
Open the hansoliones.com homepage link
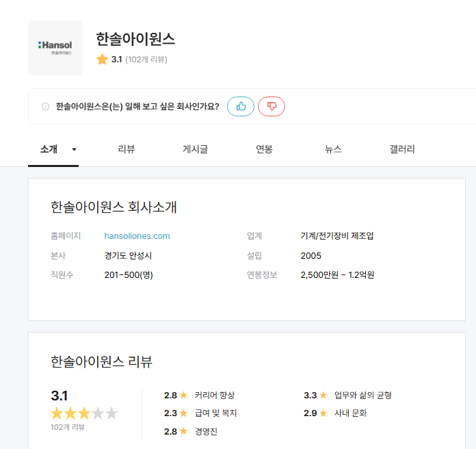[137, 236]
